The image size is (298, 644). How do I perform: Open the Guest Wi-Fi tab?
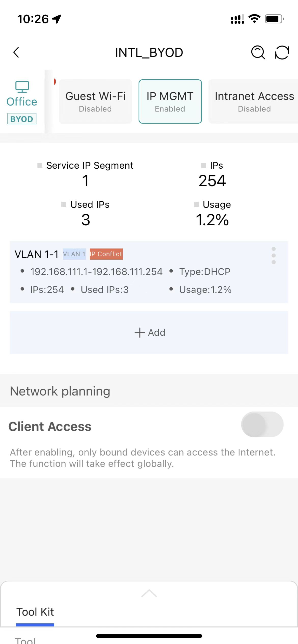point(96,101)
